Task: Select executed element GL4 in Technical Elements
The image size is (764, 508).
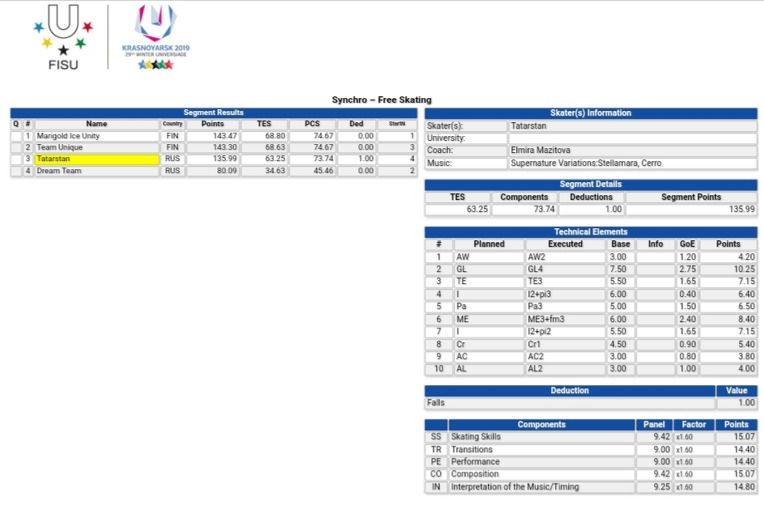Action: 564,269
